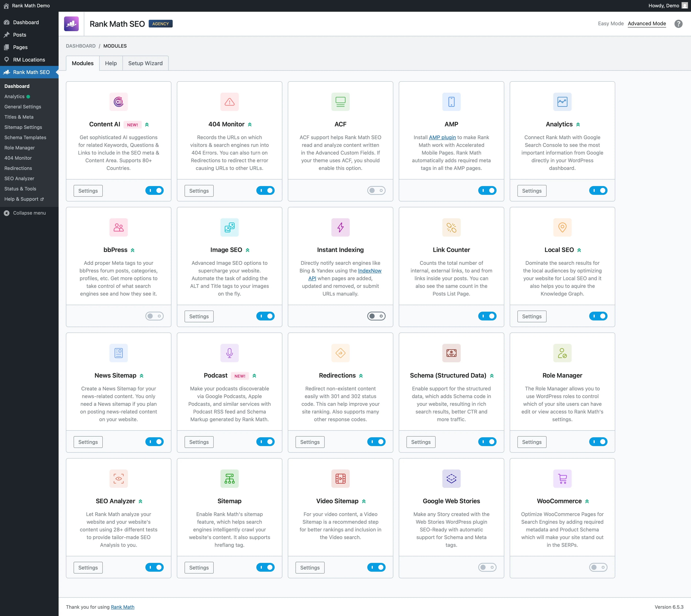This screenshot has height=616, width=691.
Task: Click the Link Counter broken-link icon
Action: [451, 227]
